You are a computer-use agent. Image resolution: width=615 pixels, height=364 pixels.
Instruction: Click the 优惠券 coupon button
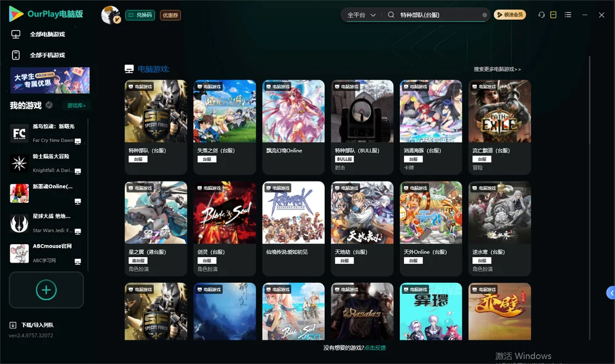tap(170, 15)
